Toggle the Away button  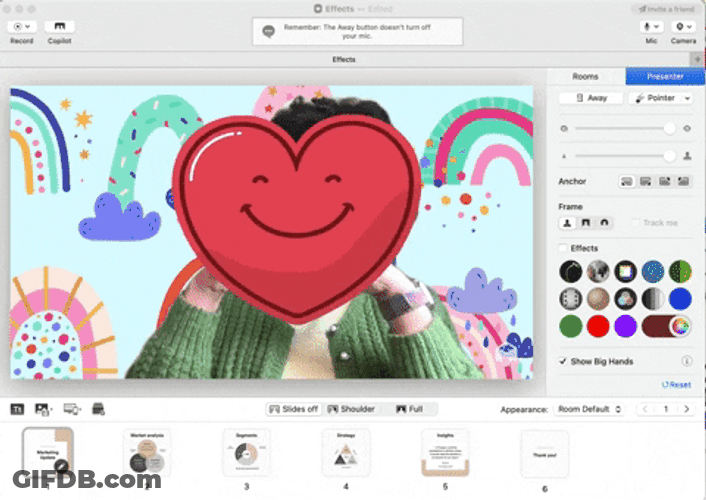591,98
